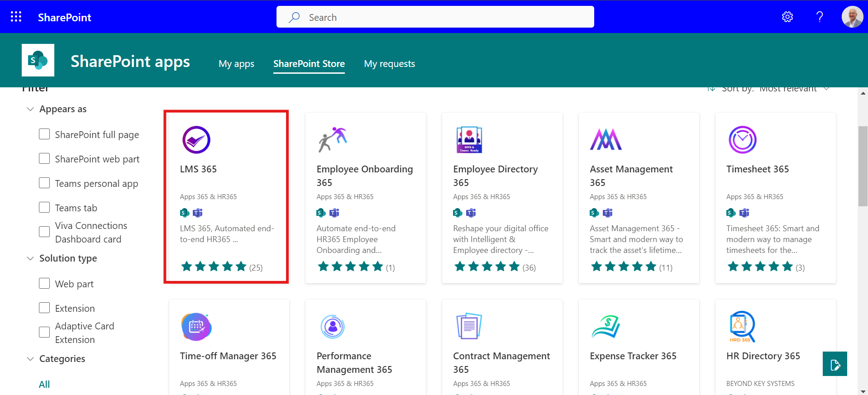Open the help question mark icon
This screenshot has height=395, width=868.
(820, 17)
